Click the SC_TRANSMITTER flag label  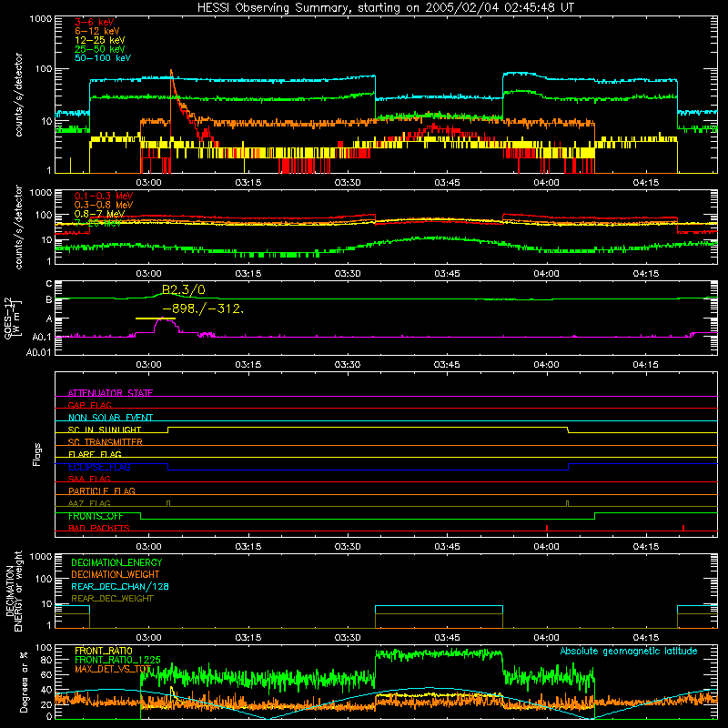click(106, 441)
